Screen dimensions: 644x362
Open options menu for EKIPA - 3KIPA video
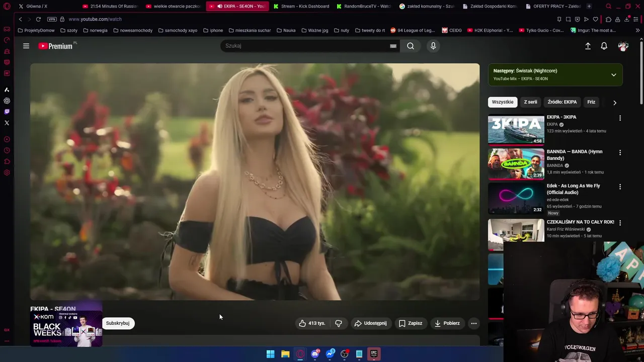pyautogui.click(x=620, y=118)
